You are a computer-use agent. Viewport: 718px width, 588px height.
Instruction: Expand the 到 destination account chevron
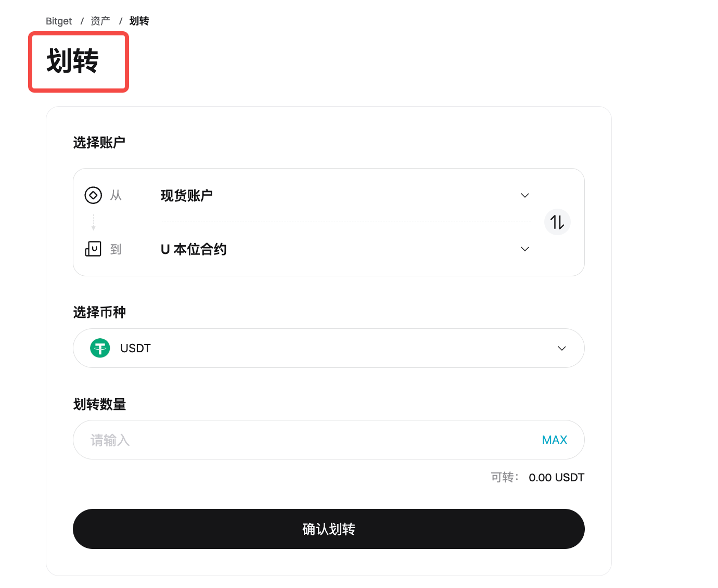pos(525,249)
